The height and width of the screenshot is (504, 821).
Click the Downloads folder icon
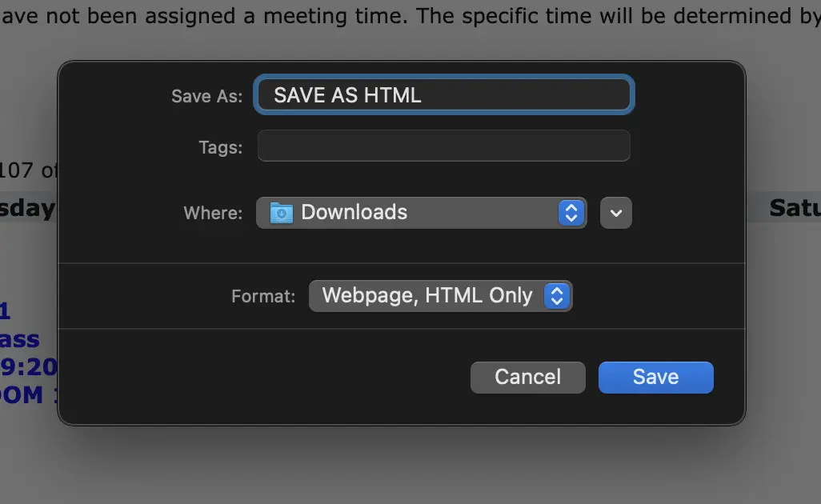pyautogui.click(x=281, y=213)
